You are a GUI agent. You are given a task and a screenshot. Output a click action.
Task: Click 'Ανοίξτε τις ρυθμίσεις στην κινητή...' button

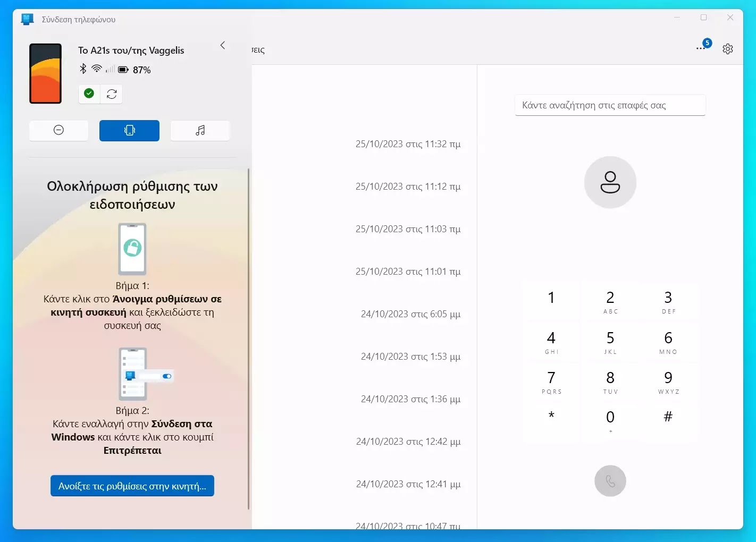pyautogui.click(x=132, y=486)
